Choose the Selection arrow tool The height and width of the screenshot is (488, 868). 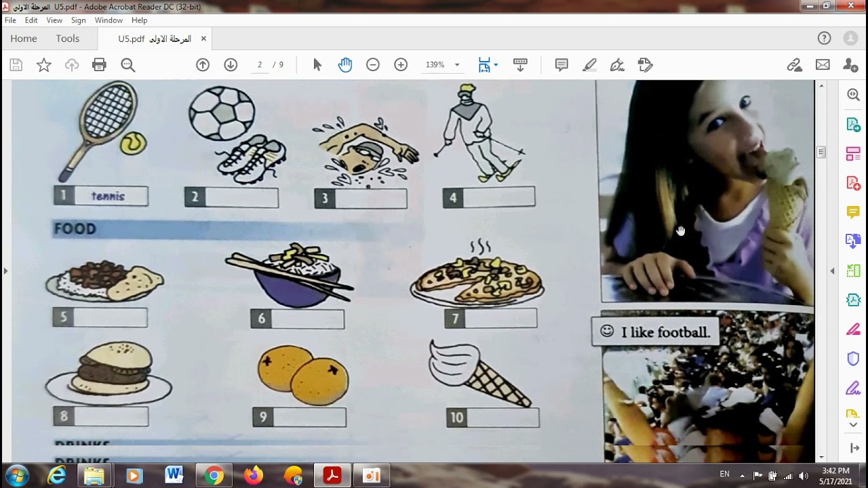click(317, 65)
